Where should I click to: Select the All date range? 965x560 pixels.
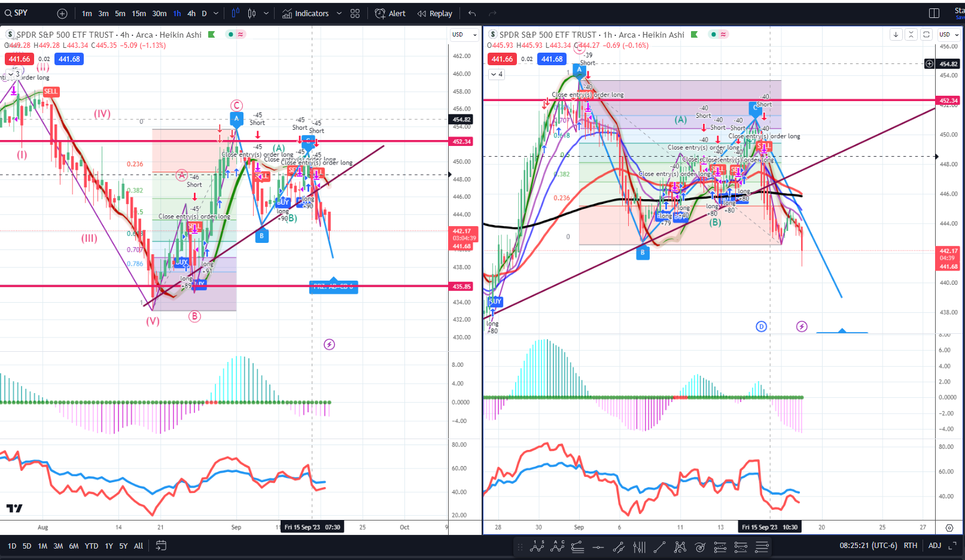(x=138, y=546)
